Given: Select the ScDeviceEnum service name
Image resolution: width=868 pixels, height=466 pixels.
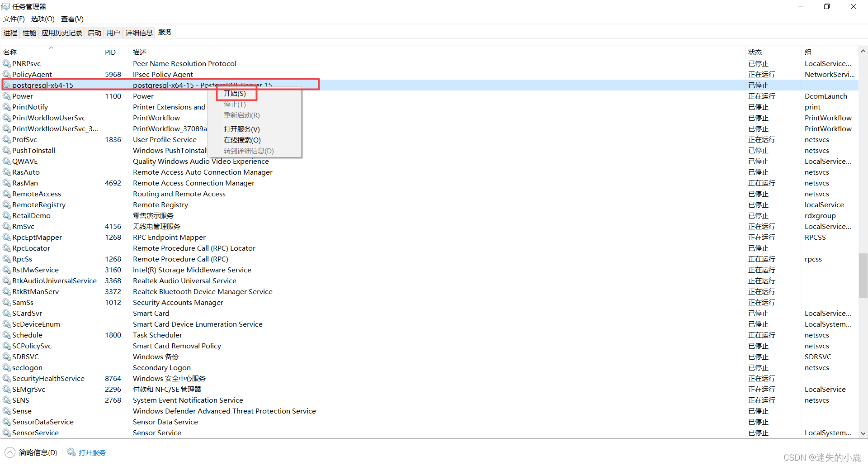Looking at the screenshot, I should pos(36,324).
